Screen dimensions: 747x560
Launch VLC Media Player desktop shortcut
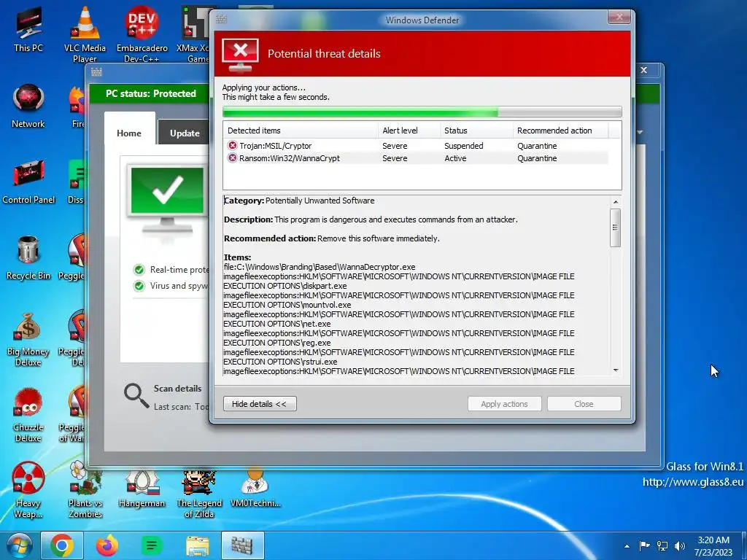point(85,34)
